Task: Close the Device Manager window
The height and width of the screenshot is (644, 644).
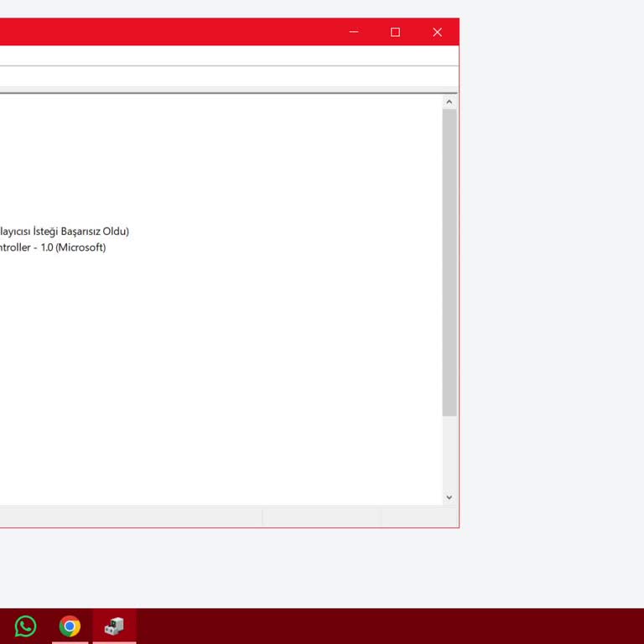Action: click(x=438, y=32)
